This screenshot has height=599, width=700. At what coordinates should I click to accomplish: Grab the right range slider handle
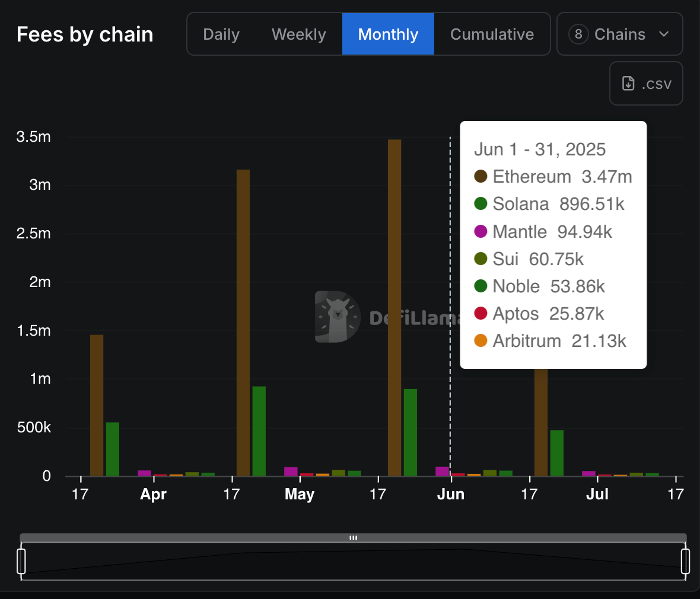point(685,561)
